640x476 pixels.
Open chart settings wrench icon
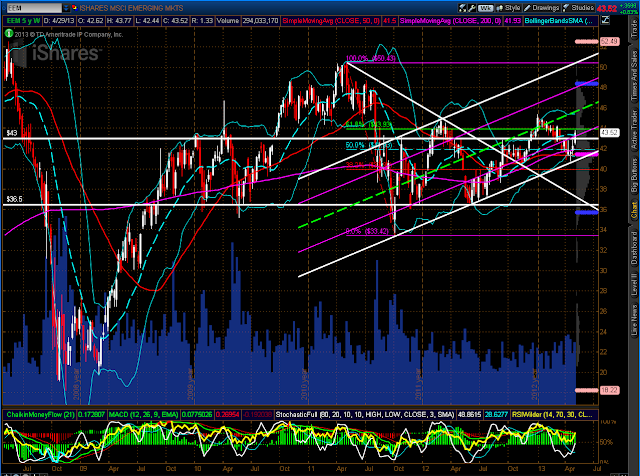pos(472,8)
